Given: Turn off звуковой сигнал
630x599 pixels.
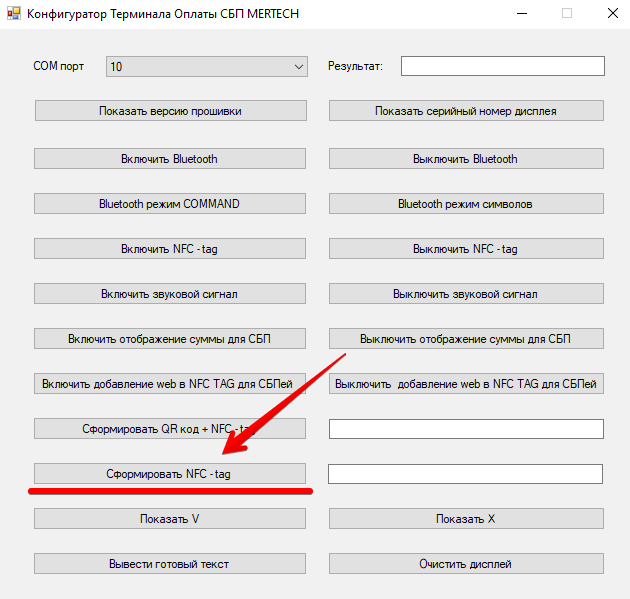Looking at the screenshot, I should [466, 294].
